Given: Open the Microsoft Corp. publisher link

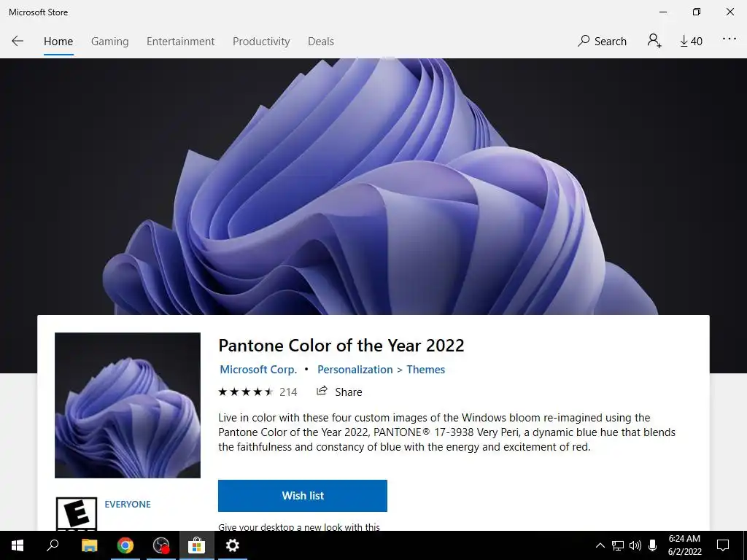Looking at the screenshot, I should tap(258, 370).
